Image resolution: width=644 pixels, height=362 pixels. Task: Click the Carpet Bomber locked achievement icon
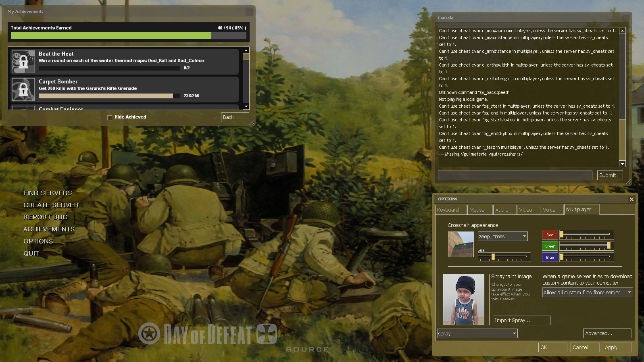[x=23, y=89]
